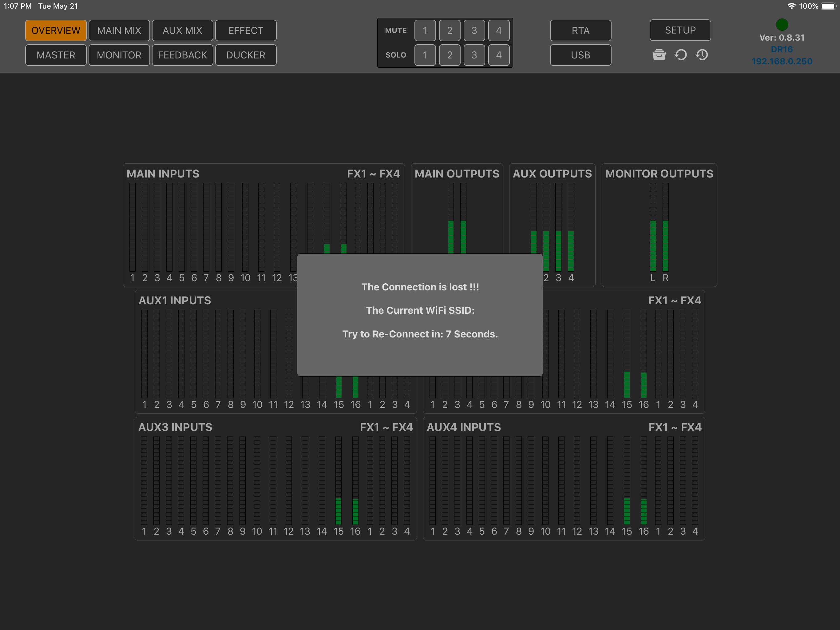Click the Monitor Outputs R meter

(x=665, y=227)
